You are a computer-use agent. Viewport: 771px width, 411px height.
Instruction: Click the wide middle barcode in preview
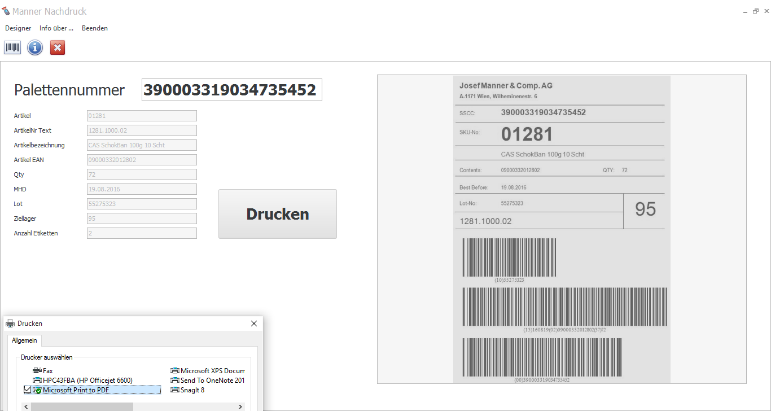click(x=565, y=307)
